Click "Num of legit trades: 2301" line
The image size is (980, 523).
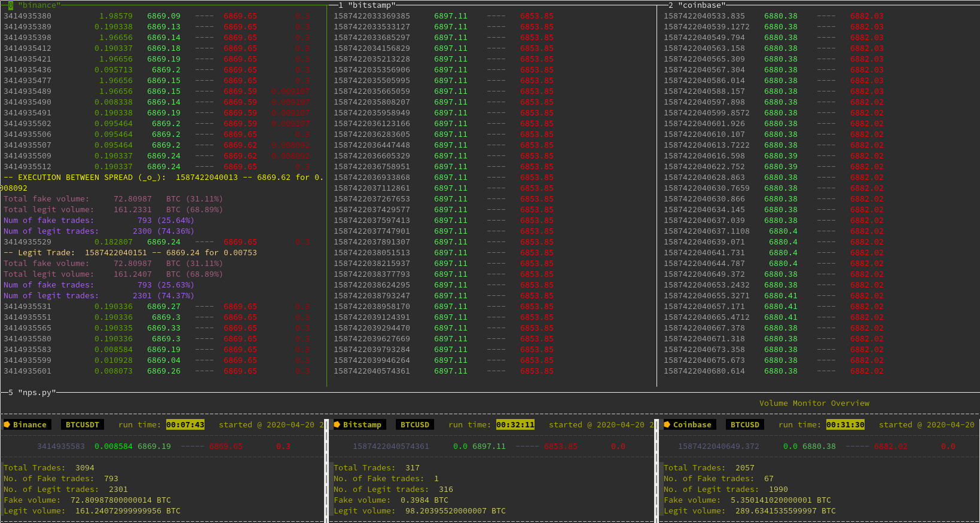[99, 296]
